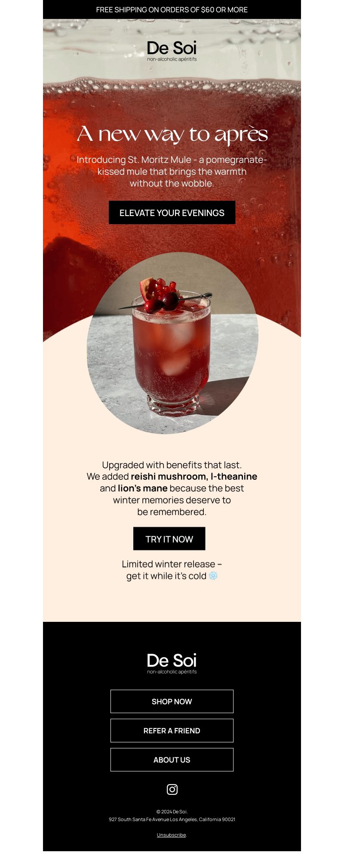Screen dimensions: 344x868
Task: Choose 'REFER A FRIEND' in the footer
Action: pos(172,731)
